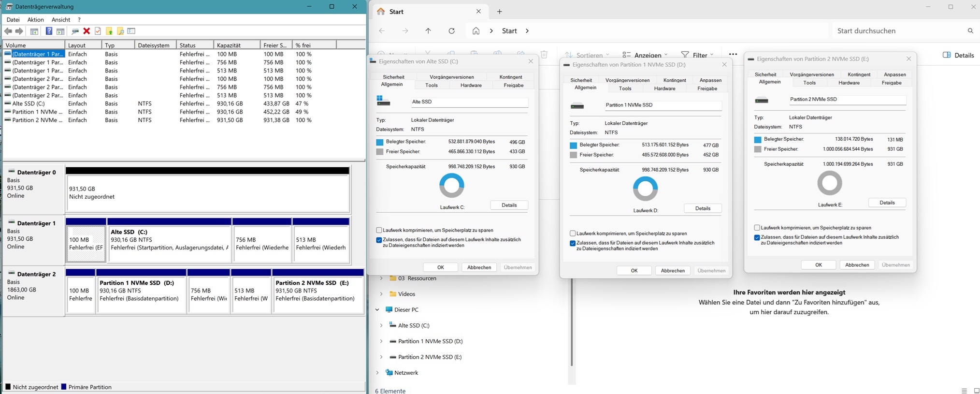Toggle indexing checkbox in Partition 2 (E:) dialog
Image resolution: width=980 pixels, height=394 pixels.
[x=757, y=237]
